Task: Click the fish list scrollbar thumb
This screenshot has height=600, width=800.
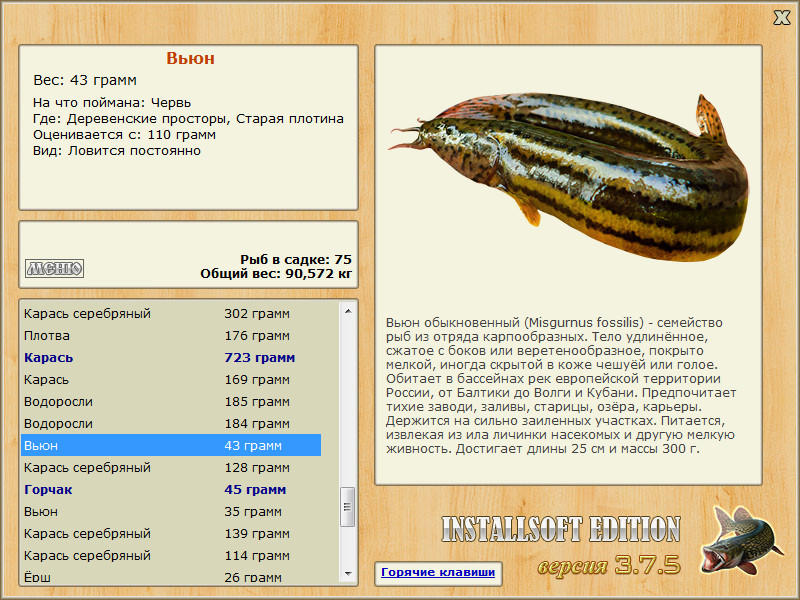Action: tap(348, 507)
